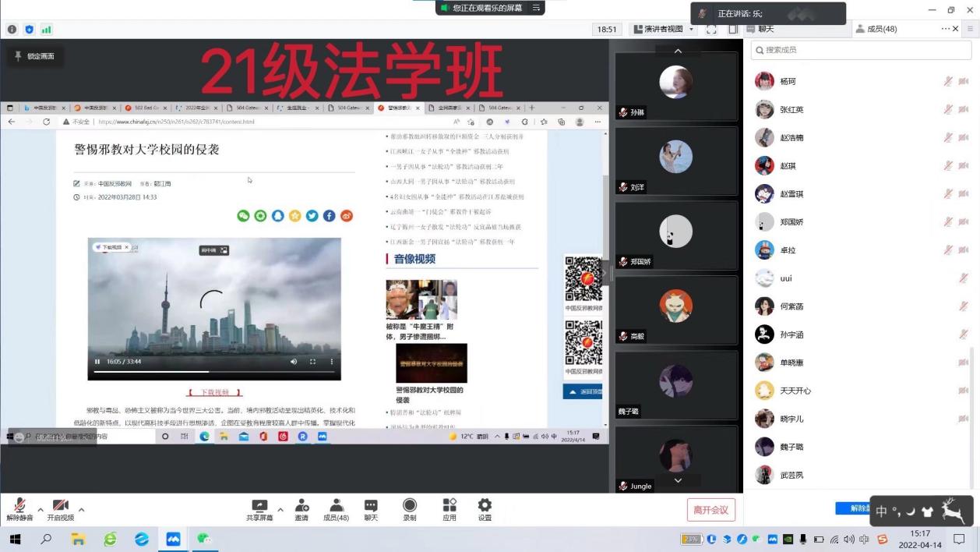
Task: Click the 离开会议 leave meeting button
Action: pos(710,510)
